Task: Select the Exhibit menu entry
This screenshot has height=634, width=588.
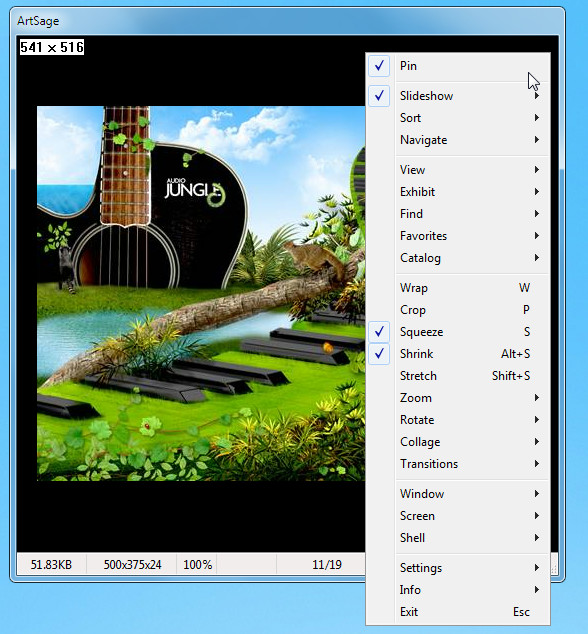Action: pyautogui.click(x=458, y=192)
